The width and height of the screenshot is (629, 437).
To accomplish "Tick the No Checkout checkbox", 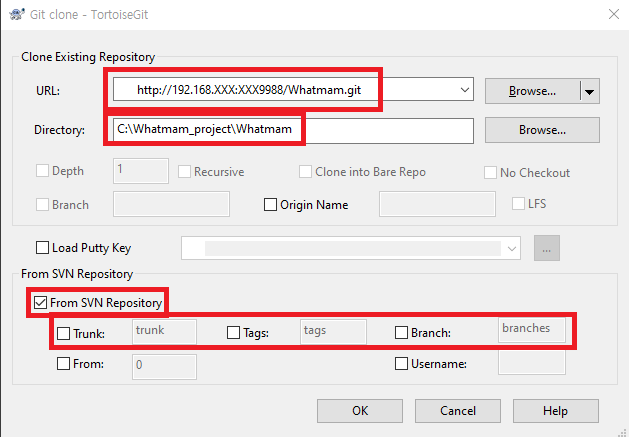I will (x=490, y=173).
